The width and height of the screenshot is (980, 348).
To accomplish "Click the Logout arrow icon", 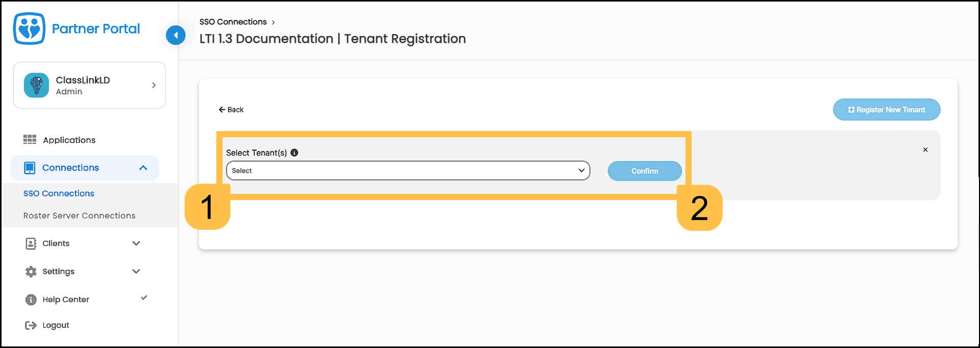I will coord(31,325).
